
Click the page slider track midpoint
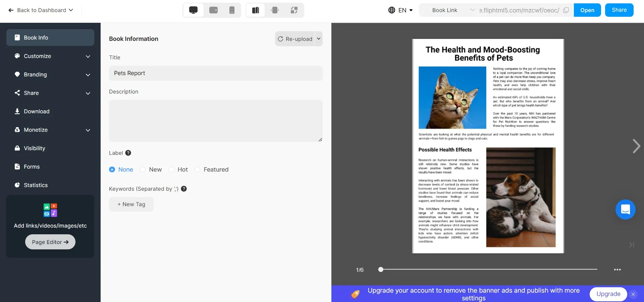point(489,269)
